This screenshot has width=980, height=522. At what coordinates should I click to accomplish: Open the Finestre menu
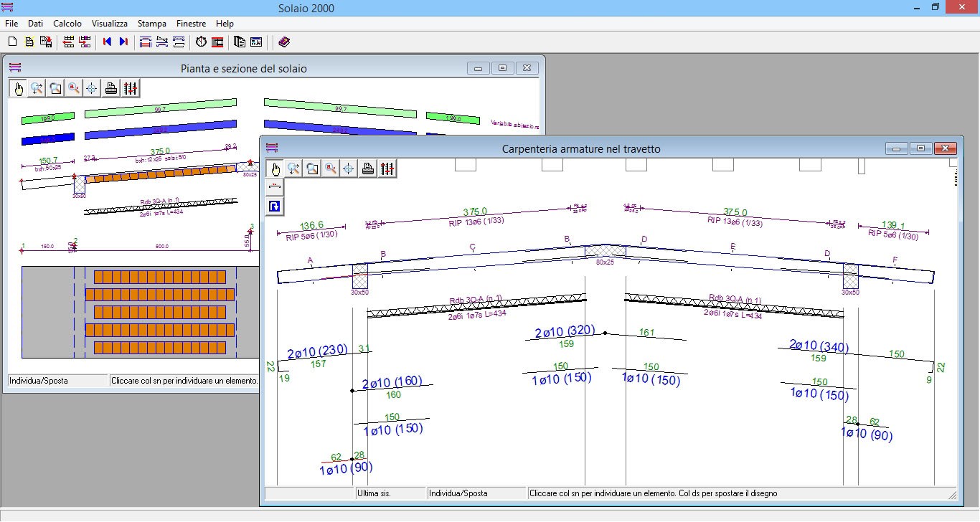point(191,24)
